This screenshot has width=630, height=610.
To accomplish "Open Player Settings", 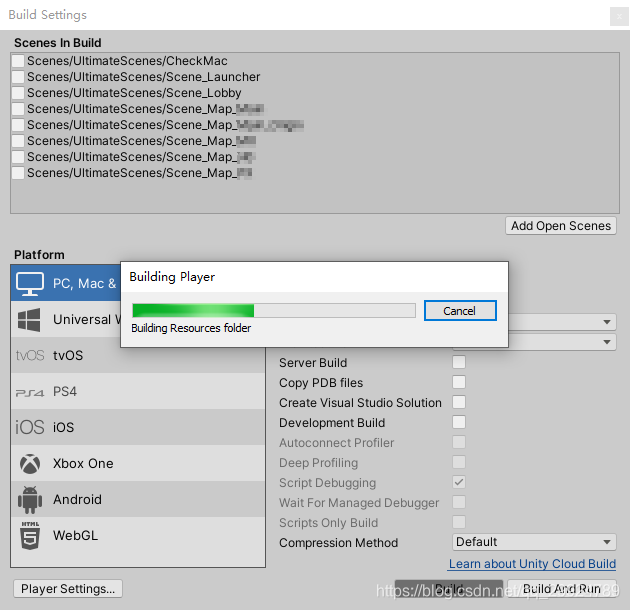I will [68, 589].
